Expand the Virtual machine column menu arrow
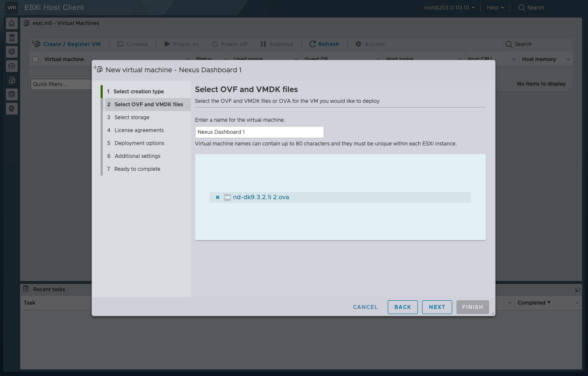Image resolution: width=588 pixels, height=376 pixels. click(188, 59)
